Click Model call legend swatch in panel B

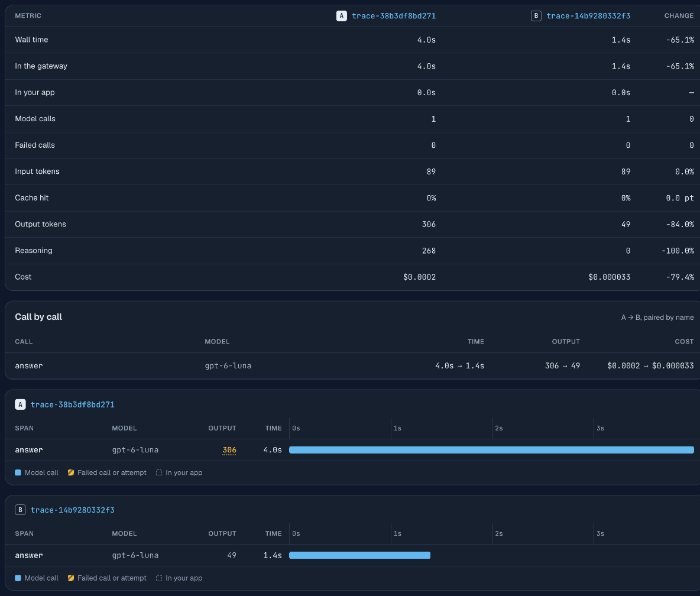click(18, 578)
